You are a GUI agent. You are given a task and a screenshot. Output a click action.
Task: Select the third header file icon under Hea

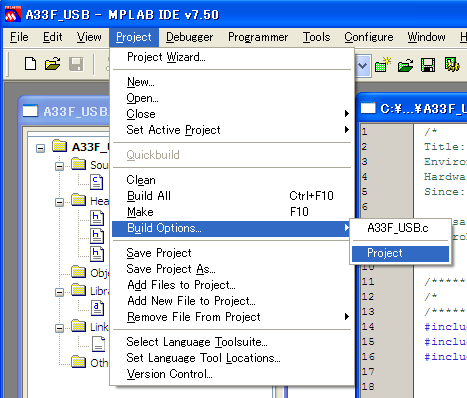(x=97, y=254)
